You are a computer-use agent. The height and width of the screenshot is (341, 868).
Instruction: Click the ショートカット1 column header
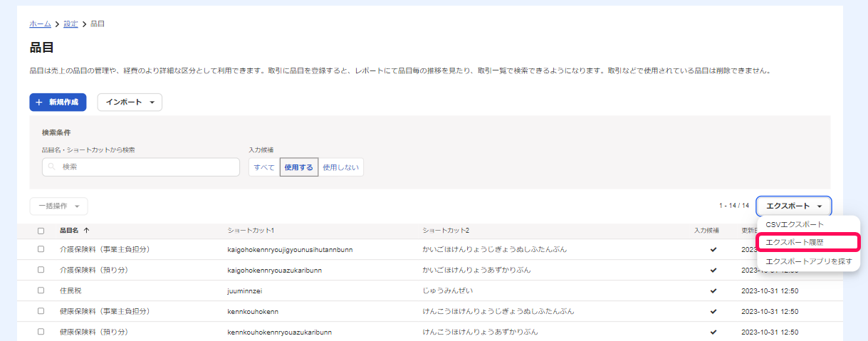(x=251, y=231)
